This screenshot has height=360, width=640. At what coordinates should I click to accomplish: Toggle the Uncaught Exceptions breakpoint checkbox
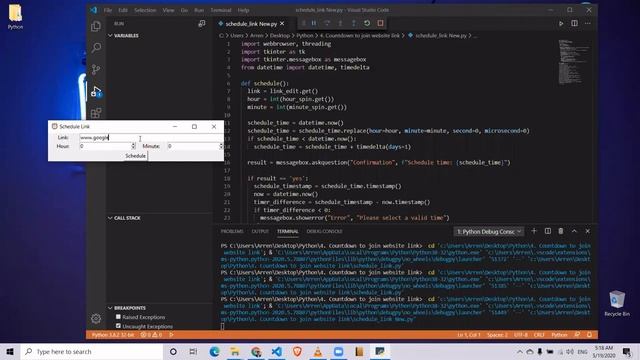118,326
